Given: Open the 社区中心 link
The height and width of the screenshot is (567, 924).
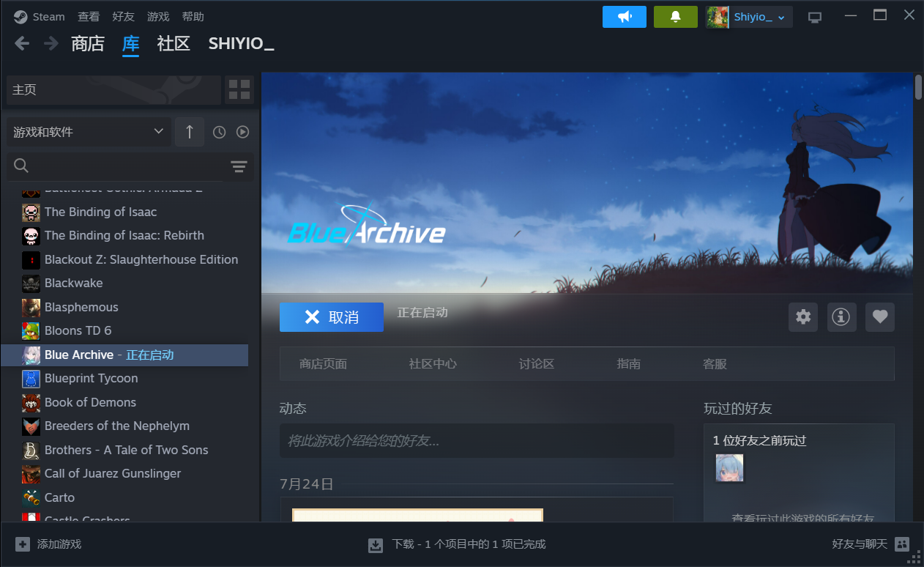Looking at the screenshot, I should click(x=433, y=364).
